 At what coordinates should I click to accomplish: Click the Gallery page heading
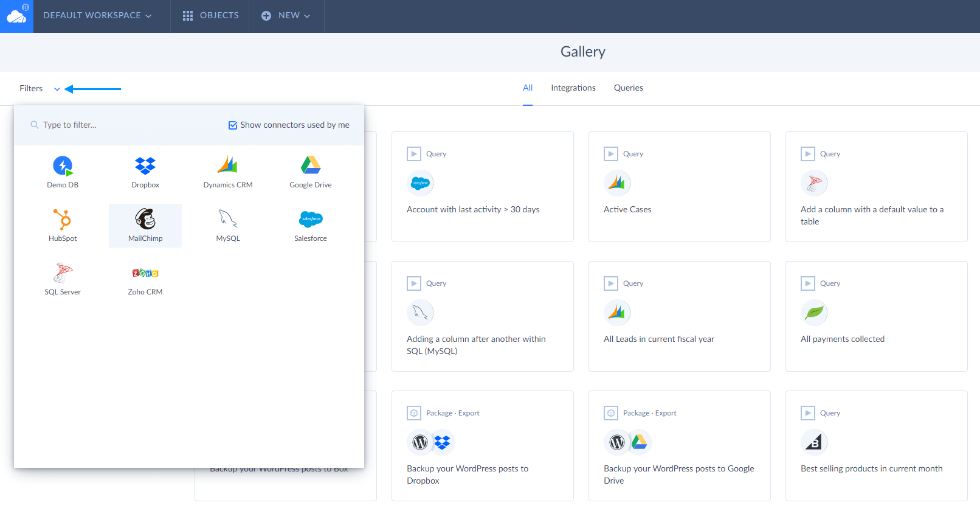pos(583,52)
